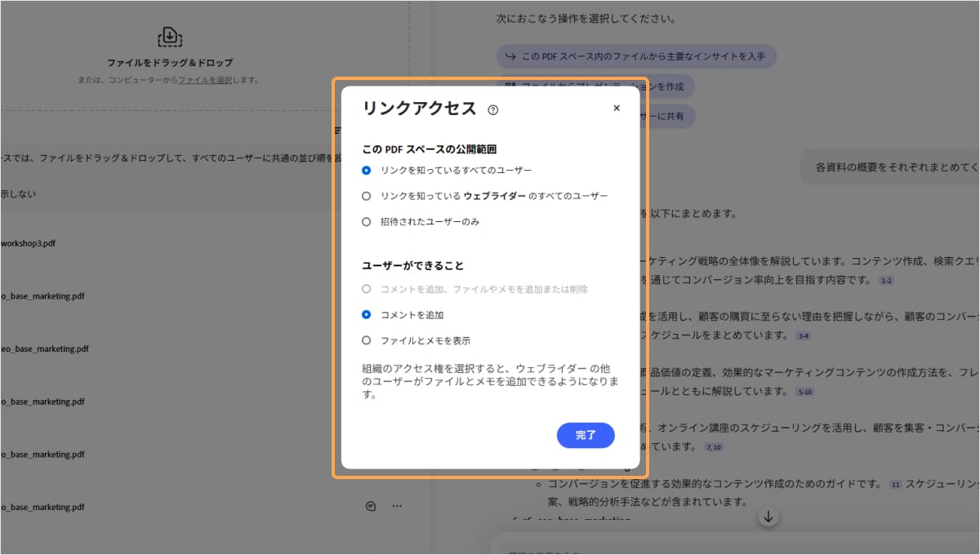This screenshot has height=555, width=980.
Task: Click the リンクアクセス dialog title
Action: [419, 109]
